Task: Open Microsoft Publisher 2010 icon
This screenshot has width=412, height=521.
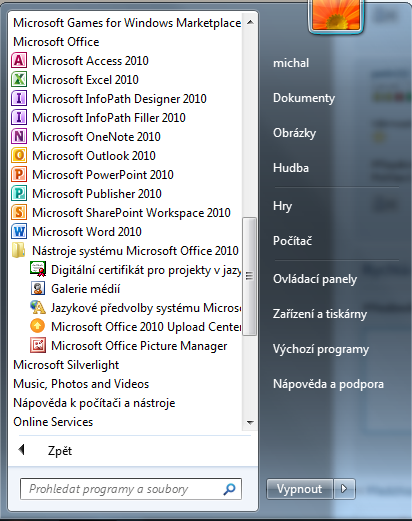Action: click(19, 194)
